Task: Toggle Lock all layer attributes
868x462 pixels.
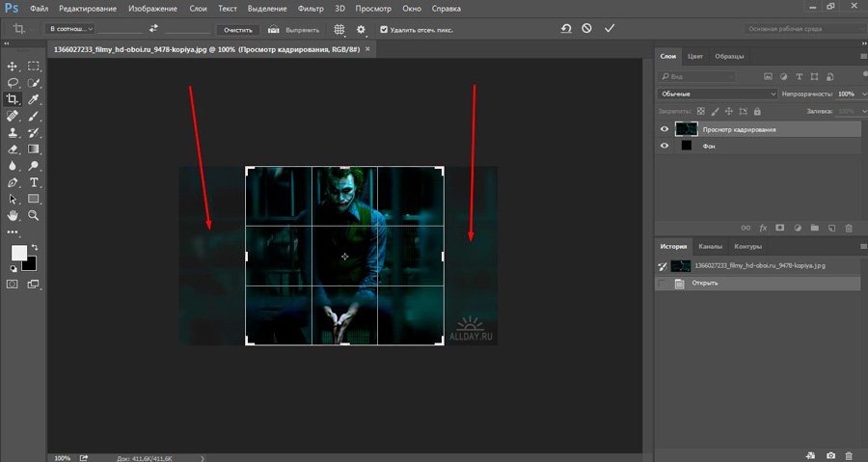Action: coord(757,112)
